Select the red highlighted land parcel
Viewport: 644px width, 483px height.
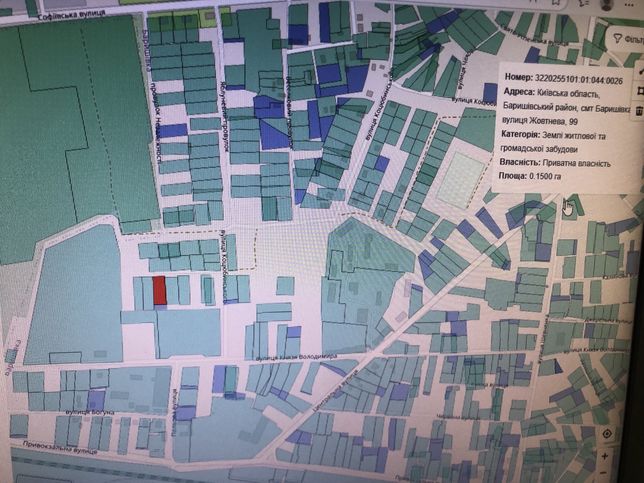click(159, 290)
